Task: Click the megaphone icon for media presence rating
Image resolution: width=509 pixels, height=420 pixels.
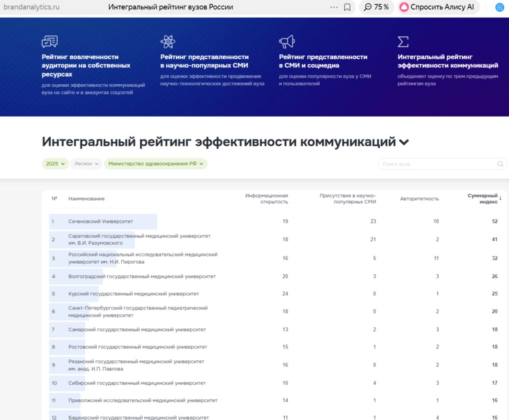Action: [x=287, y=41]
